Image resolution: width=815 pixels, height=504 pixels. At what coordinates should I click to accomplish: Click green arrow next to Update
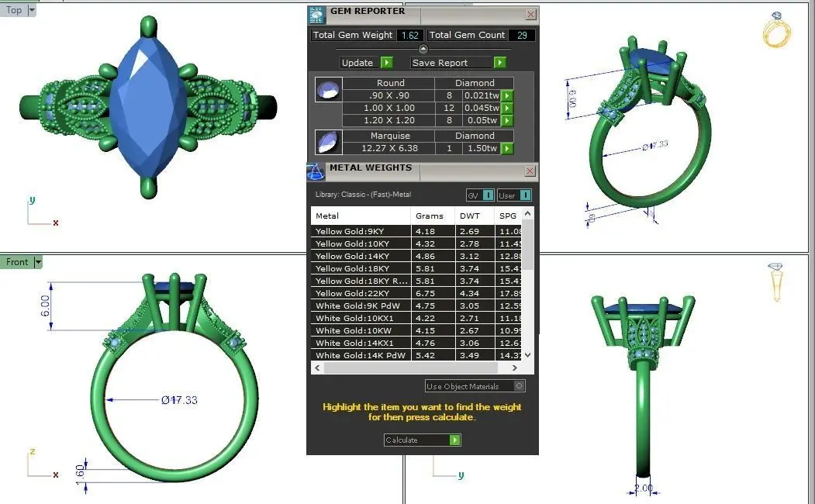[x=387, y=62]
